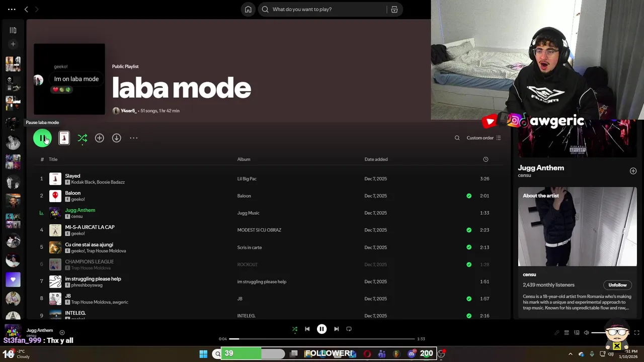The image size is (644, 362).
Task: Open Connect to a device
Action: tap(577, 333)
